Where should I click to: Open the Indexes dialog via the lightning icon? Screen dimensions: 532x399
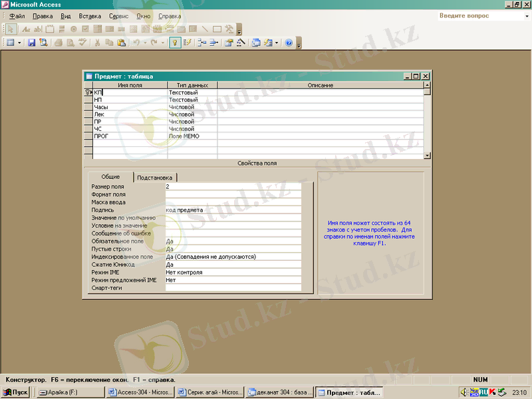tap(188, 43)
